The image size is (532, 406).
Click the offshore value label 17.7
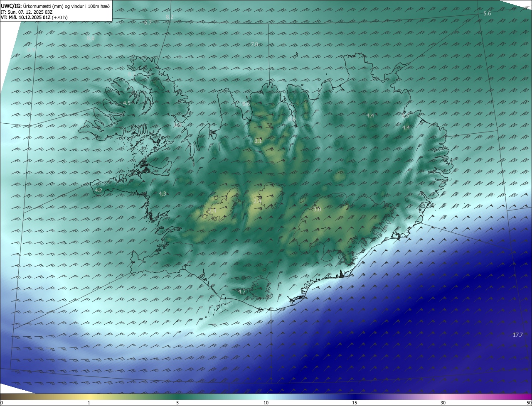coord(517,335)
